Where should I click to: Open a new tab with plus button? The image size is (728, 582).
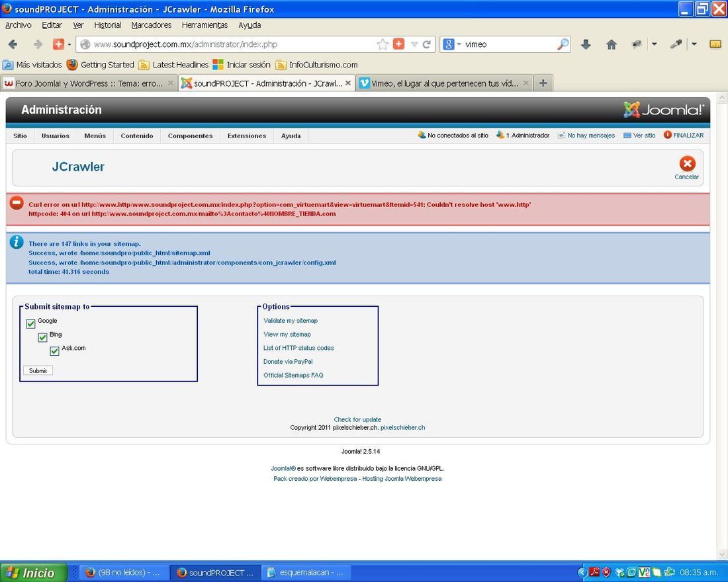[x=543, y=83]
